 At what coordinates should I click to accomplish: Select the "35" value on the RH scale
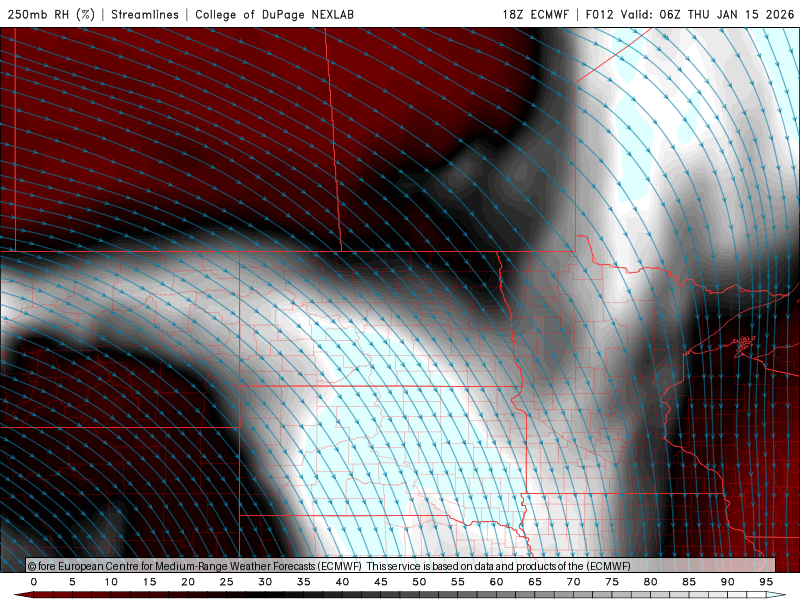click(x=304, y=582)
